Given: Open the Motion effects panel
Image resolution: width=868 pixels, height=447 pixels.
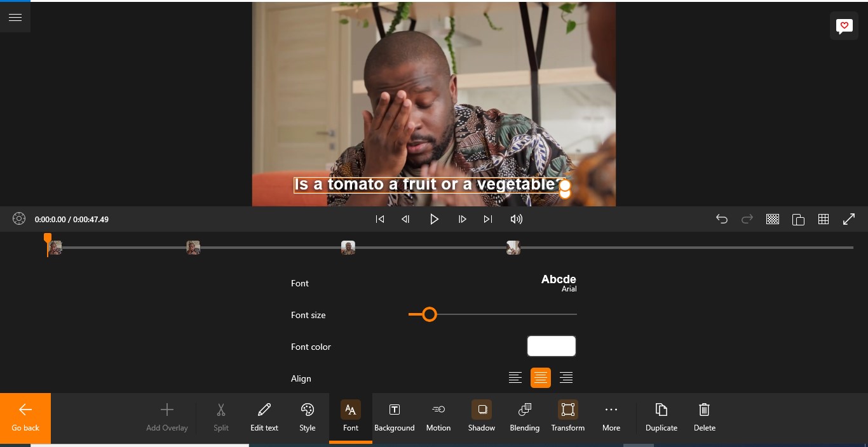Looking at the screenshot, I should tap(438, 417).
